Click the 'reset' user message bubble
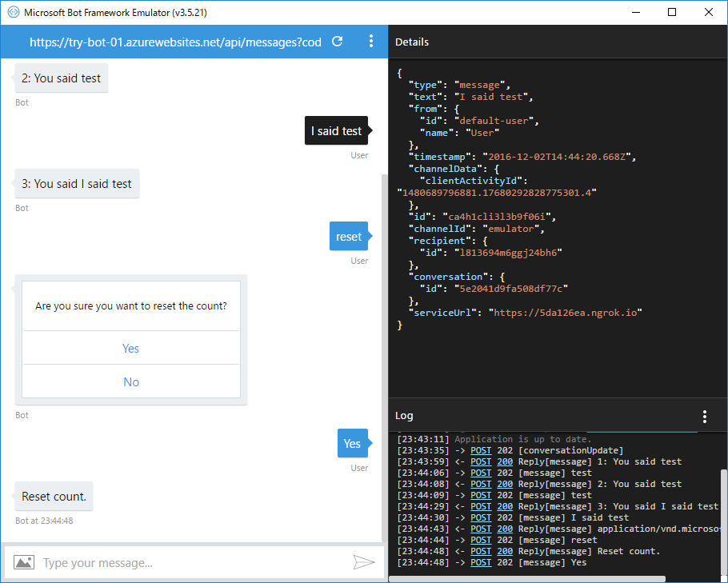Viewport: 728px width, 583px height. [x=349, y=236]
